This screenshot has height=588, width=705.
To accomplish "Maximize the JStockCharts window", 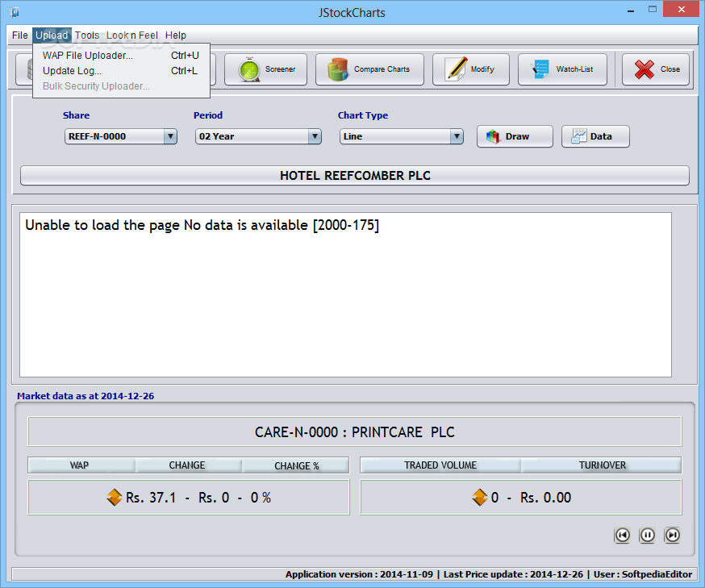I will 653,10.
